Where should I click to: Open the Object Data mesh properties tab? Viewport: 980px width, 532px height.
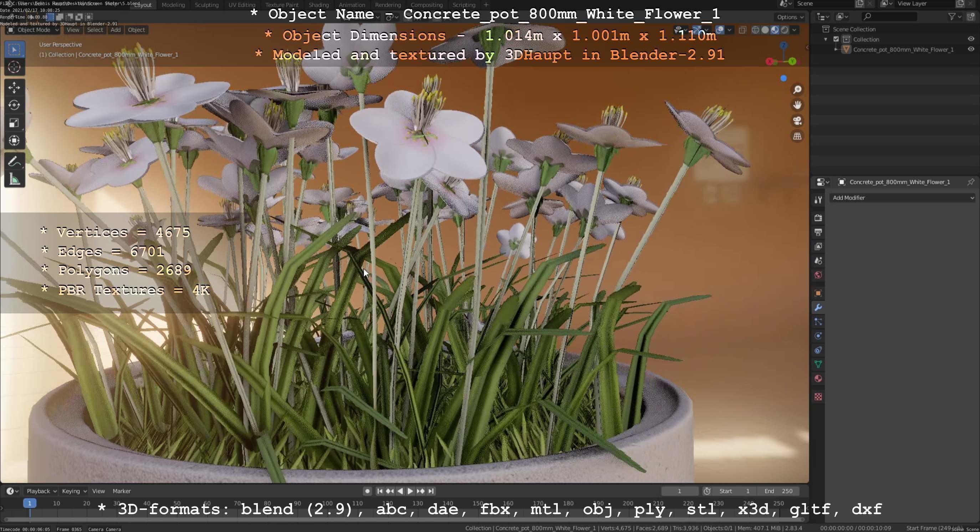[x=818, y=364]
